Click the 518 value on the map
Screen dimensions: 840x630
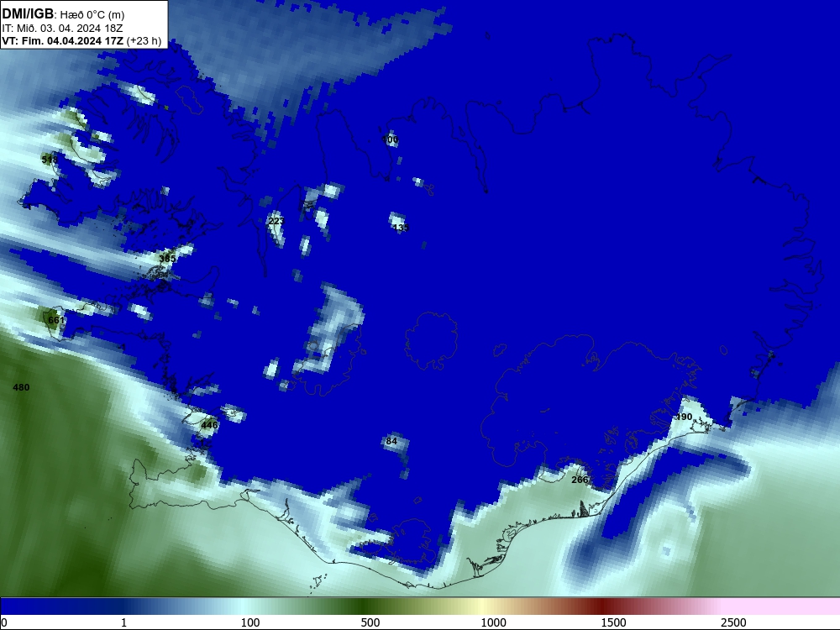pyautogui.click(x=50, y=160)
